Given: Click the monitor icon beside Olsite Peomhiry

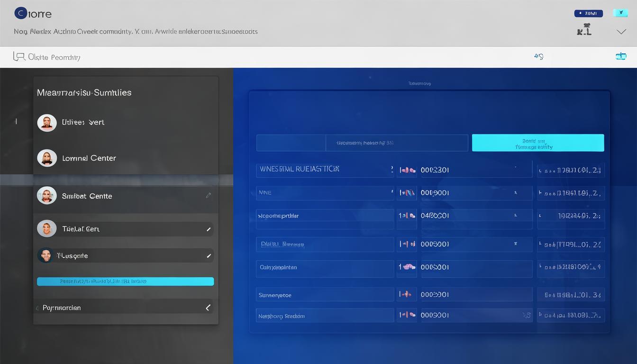Looking at the screenshot, I should [19, 57].
